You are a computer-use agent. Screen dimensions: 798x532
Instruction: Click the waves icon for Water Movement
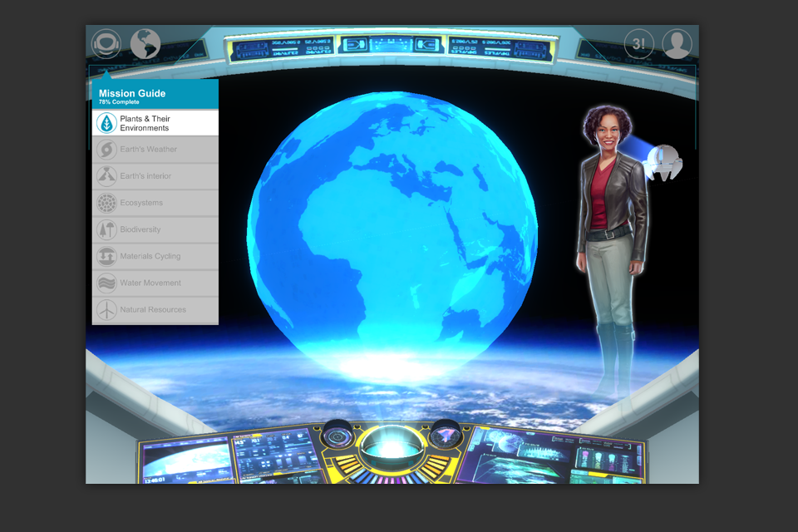coord(107,283)
